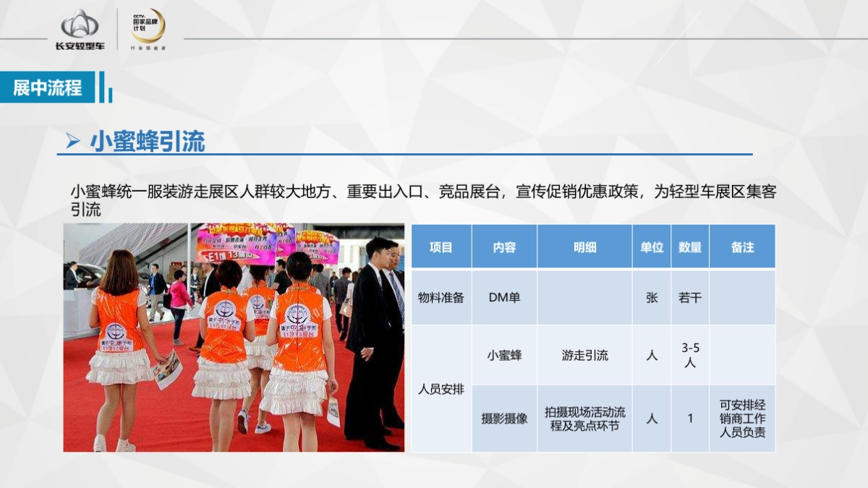Select the 数量 header cell
The height and width of the screenshot is (488, 868).
(x=690, y=247)
